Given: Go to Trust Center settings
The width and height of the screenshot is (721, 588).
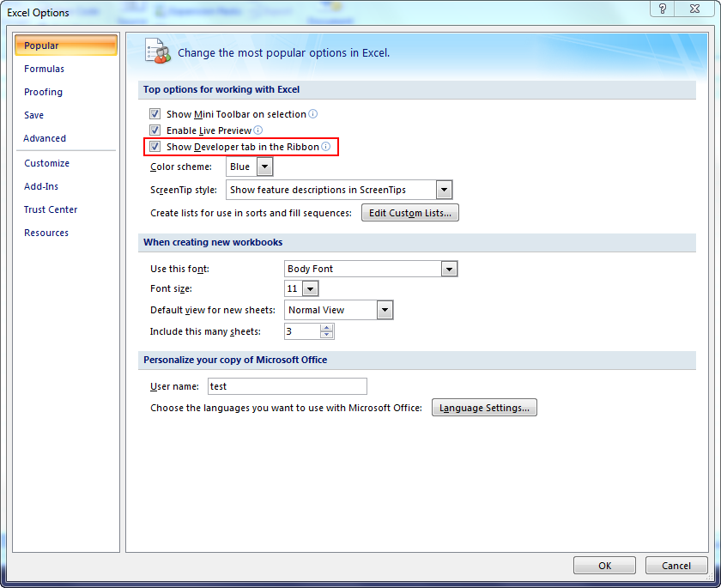Looking at the screenshot, I should 51,209.
